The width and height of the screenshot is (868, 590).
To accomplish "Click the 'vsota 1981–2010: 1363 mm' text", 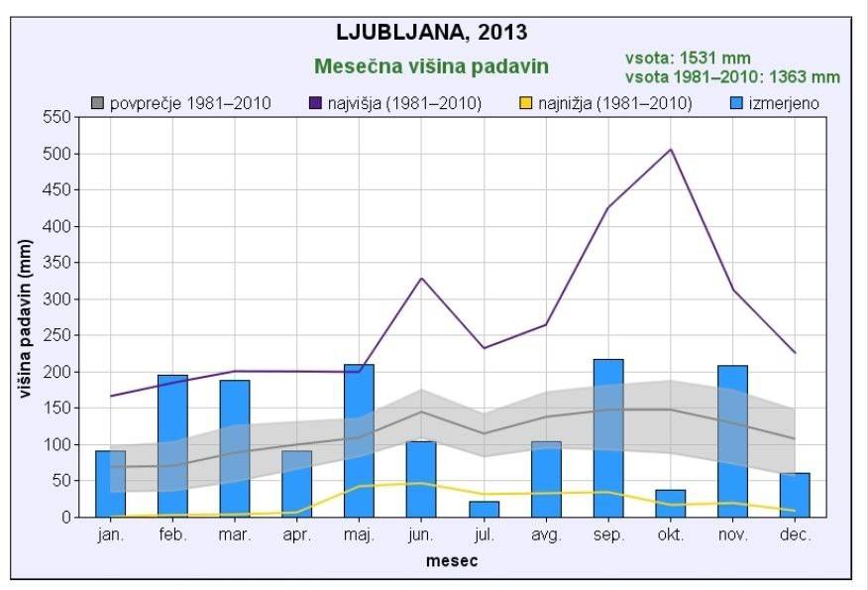I will click(732, 76).
